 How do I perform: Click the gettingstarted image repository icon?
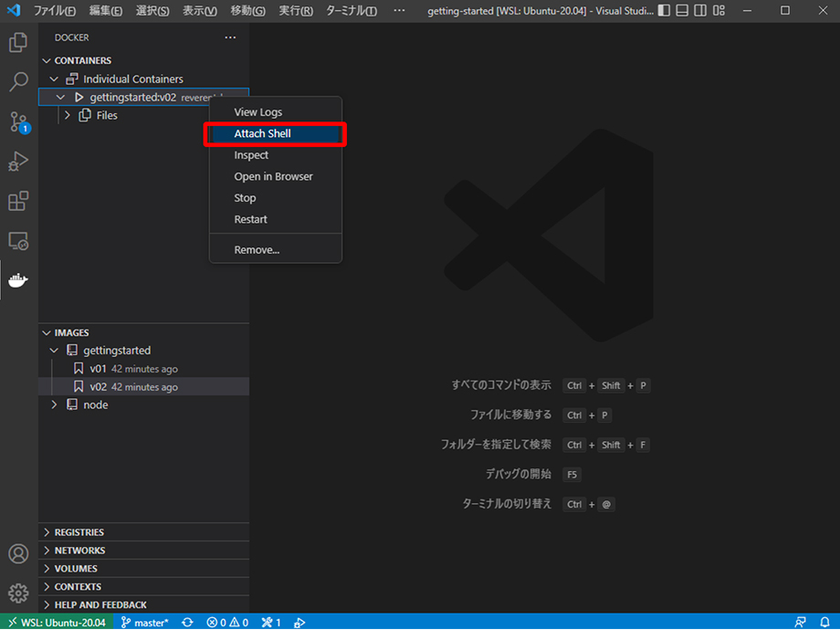pyautogui.click(x=72, y=351)
